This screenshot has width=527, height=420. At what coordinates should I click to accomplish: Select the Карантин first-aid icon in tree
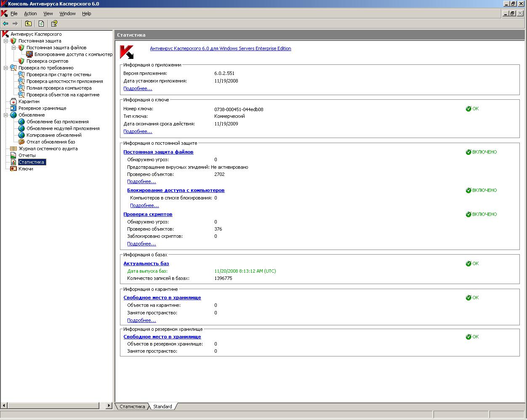click(x=13, y=101)
